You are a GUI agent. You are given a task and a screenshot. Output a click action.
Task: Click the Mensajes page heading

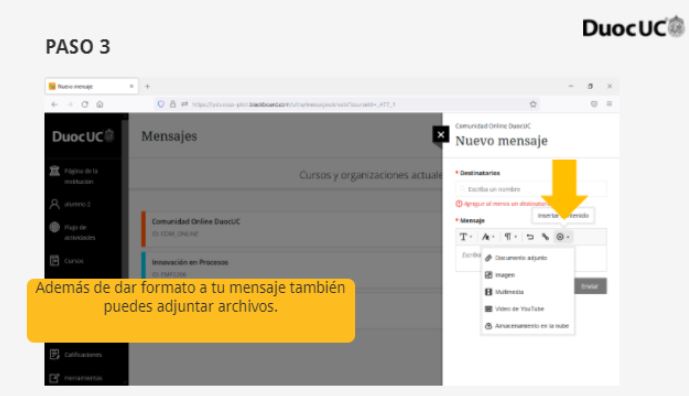click(169, 136)
